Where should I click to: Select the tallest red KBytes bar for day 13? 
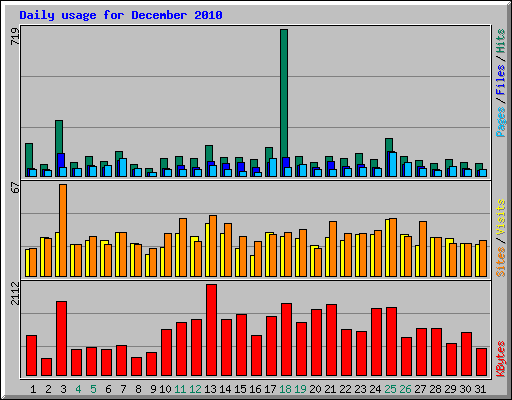coord(211,330)
